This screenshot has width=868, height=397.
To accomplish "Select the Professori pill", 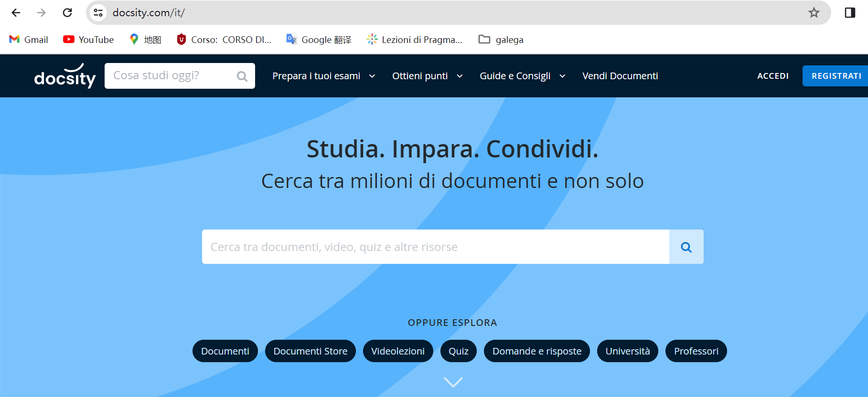I will click(696, 351).
